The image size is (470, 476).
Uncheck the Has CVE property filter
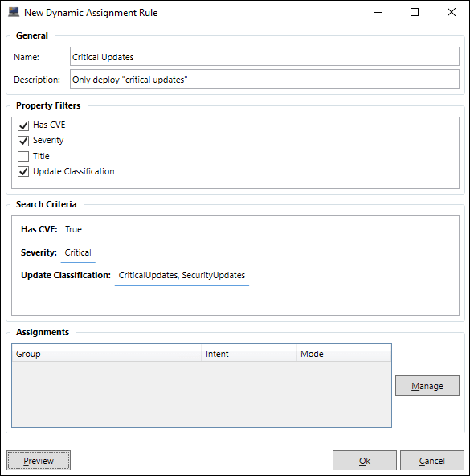pos(23,125)
